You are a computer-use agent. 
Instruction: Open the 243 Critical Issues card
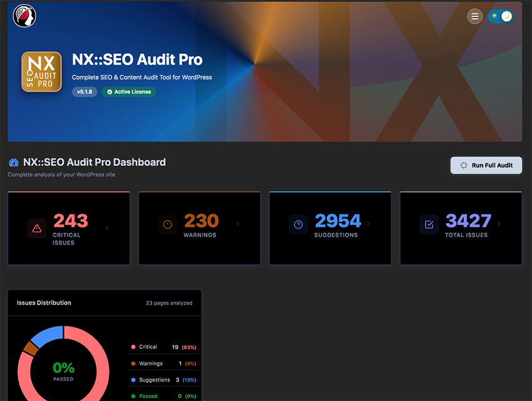(69, 228)
